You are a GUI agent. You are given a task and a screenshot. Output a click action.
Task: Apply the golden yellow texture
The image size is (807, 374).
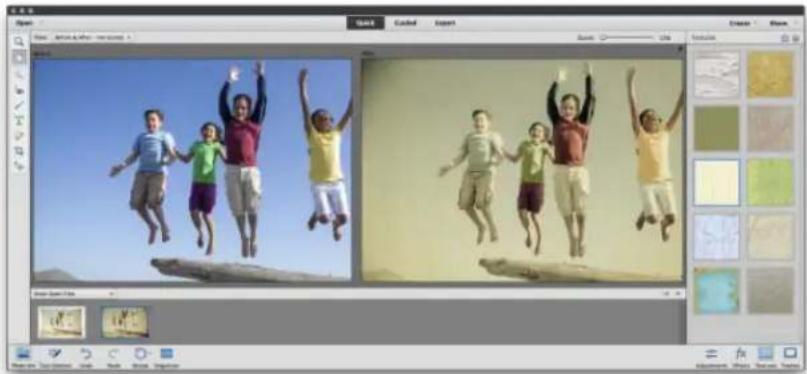pyautogui.click(x=770, y=74)
